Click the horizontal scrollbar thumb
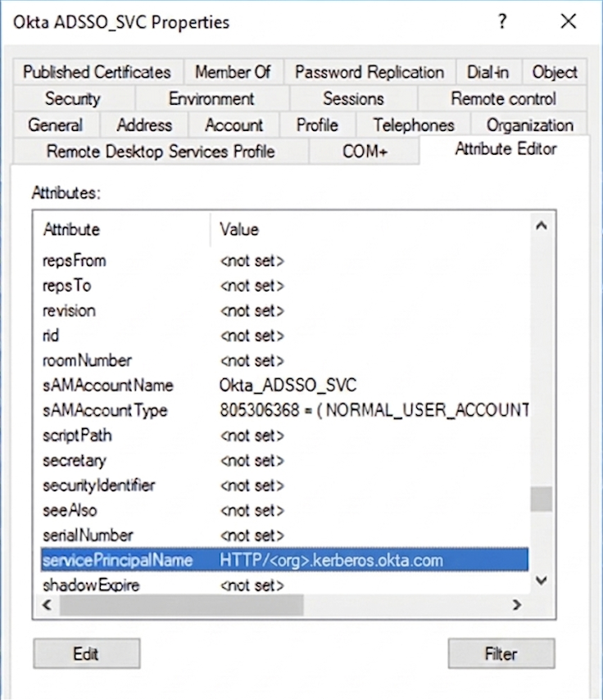Screen dimensions: 603x700 click(182, 605)
